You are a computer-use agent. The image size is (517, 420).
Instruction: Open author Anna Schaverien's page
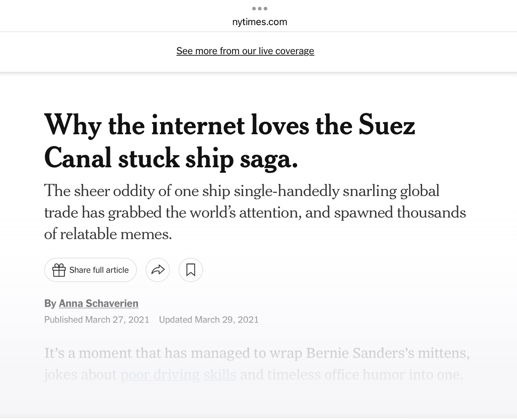(98, 303)
